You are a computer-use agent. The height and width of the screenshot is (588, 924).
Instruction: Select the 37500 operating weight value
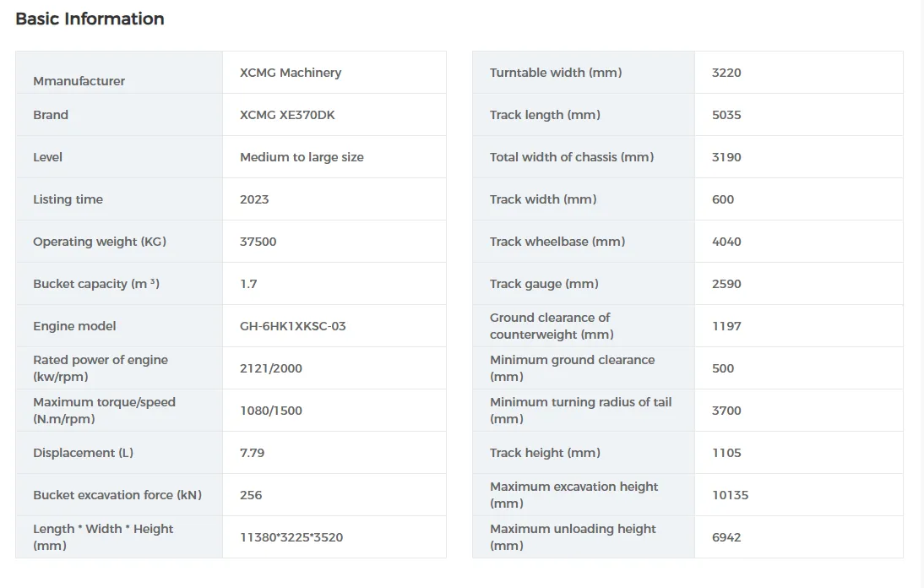[x=258, y=242]
